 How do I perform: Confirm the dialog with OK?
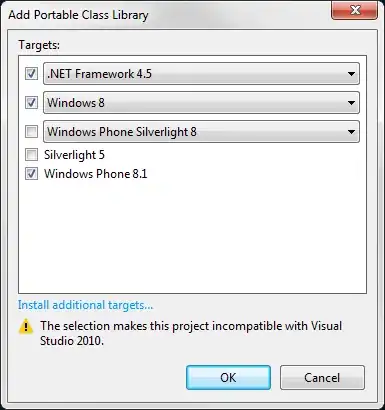coord(228,378)
